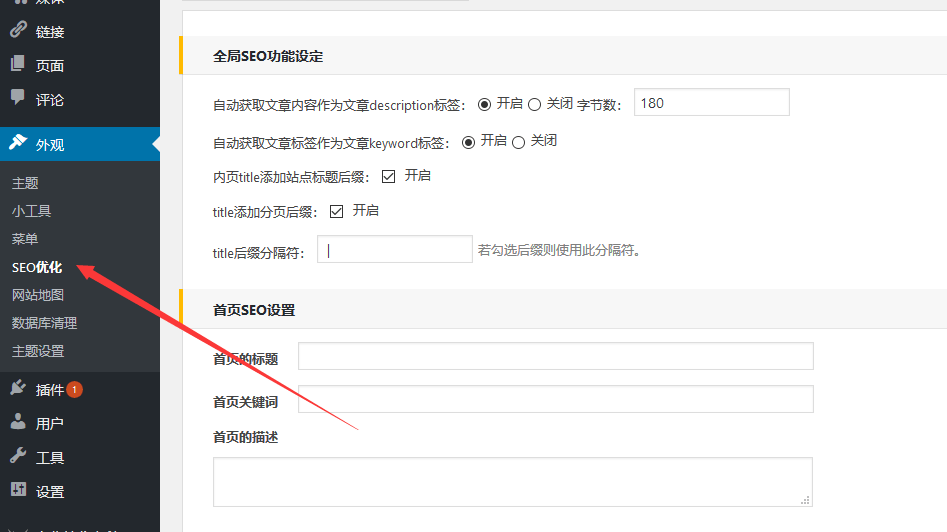947x532 pixels.
Task: Click the Settings sliders icon in sidebar
Action: 18,491
